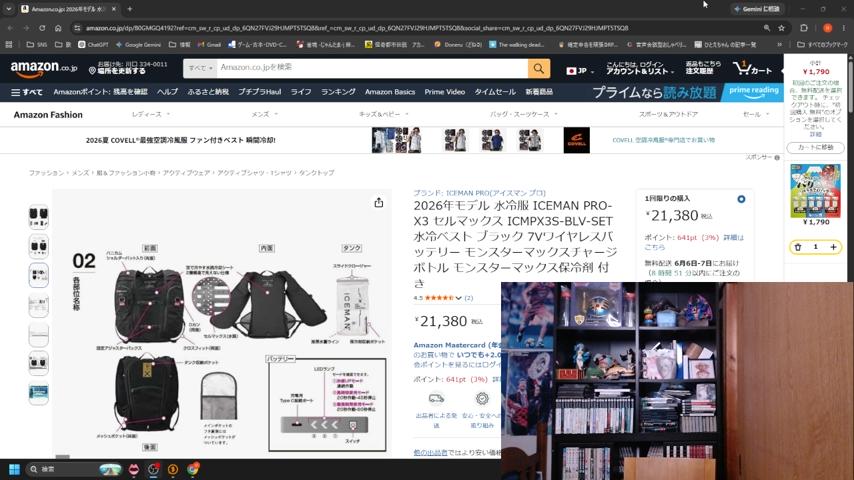Expand the レディース fashion menu
This screenshot has height=480, width=854.
(151, 114)
